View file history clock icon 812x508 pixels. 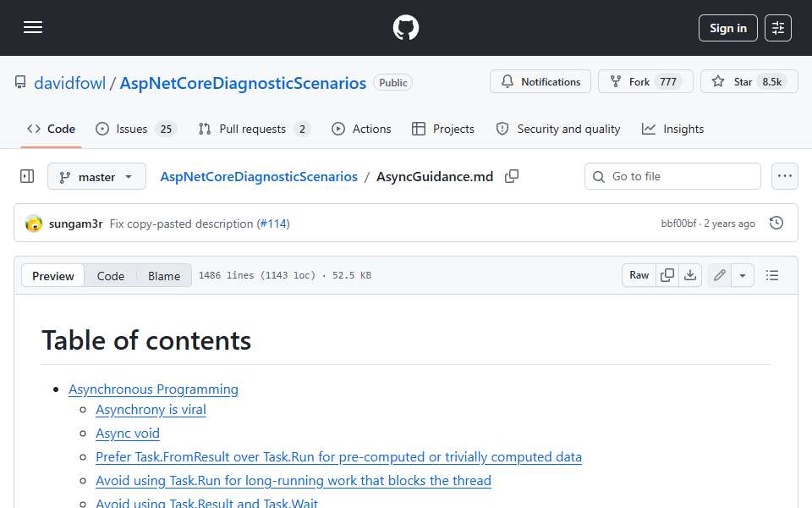[776, 223]
